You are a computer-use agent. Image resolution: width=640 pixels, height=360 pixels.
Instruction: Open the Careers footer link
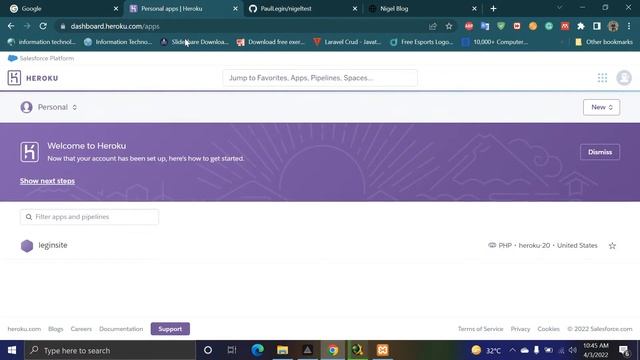(81, 329)
